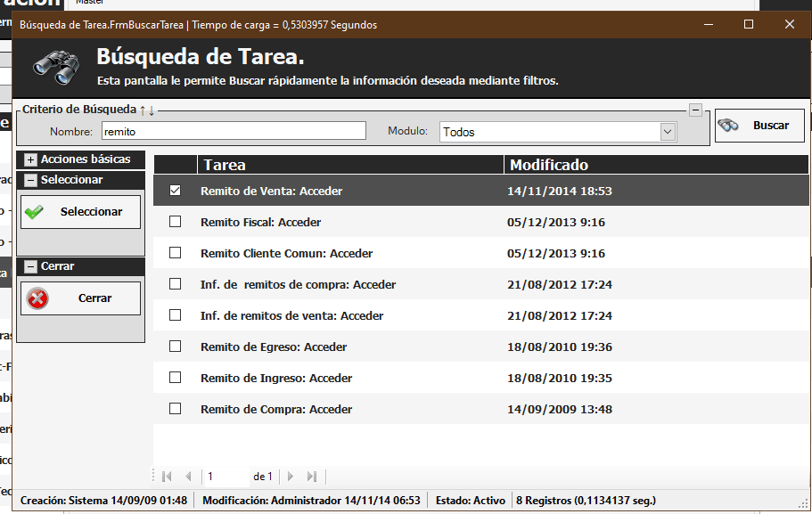Go to the previous results page
The width and height of the screenshot is (812, 514).
click(x=188, y=477)
